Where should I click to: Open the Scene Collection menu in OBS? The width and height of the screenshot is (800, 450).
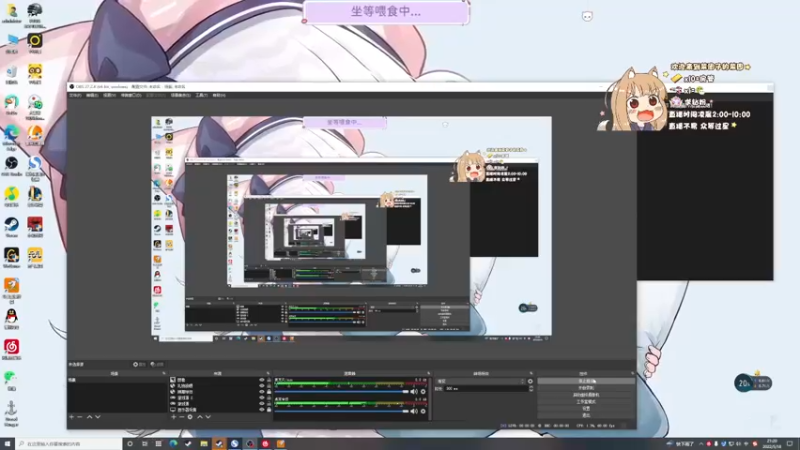pyautogui.click(x=180, y=95)
